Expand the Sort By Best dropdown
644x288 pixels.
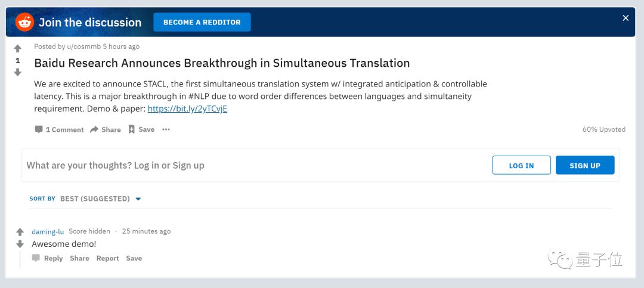(x=138, y=199)
